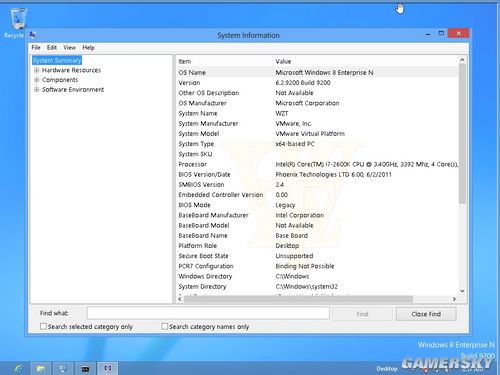Click the System Information title bar icon
Image resolution: width=500 pixels, height=375 pixels.
(33, 35)
